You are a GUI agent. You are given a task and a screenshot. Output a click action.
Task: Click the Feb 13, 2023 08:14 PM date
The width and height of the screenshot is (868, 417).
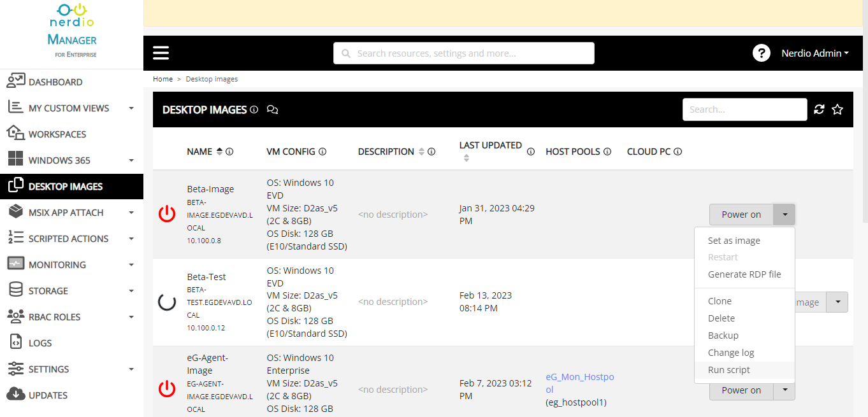pyautogui.click(x=486, y=302)
